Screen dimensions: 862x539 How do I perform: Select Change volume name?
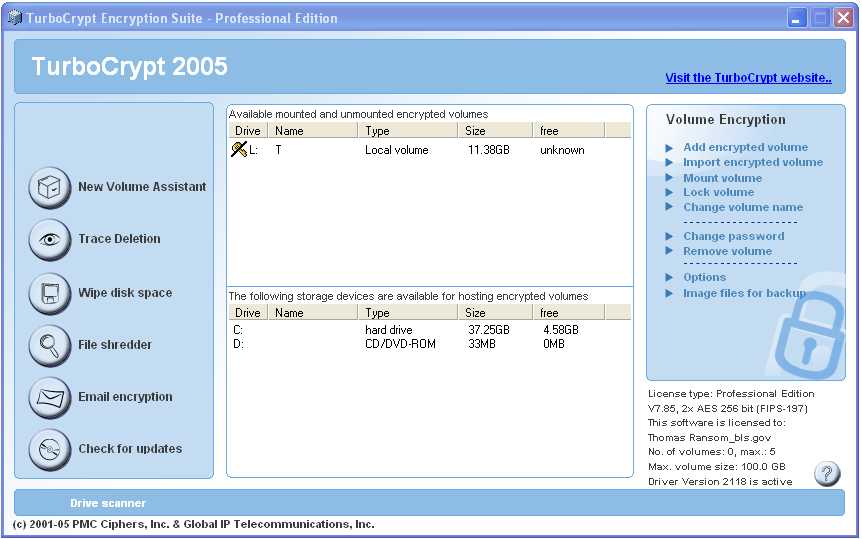[743, 207]
